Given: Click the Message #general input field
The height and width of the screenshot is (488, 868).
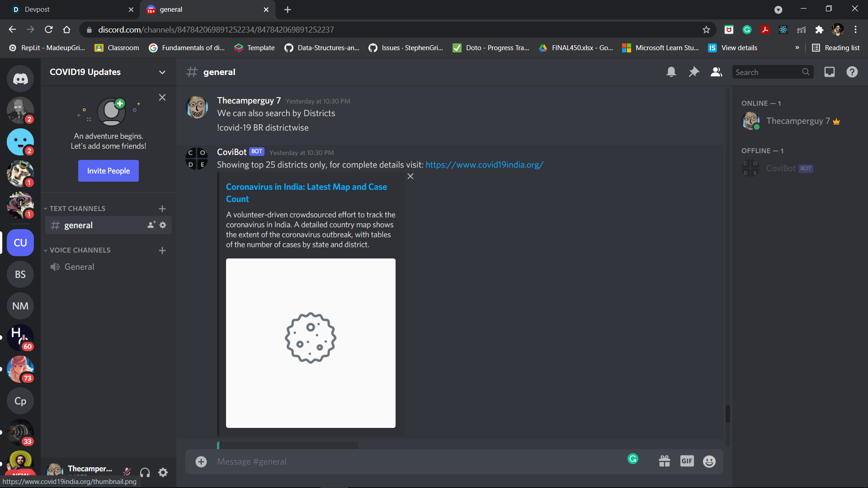Looking at the screenshot, I should (407, 461).
